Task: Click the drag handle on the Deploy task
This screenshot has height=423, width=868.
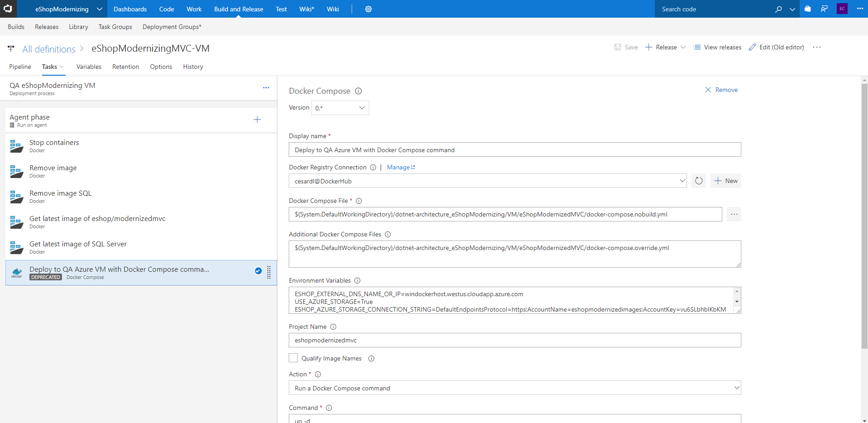Action: tap(269, 272)
